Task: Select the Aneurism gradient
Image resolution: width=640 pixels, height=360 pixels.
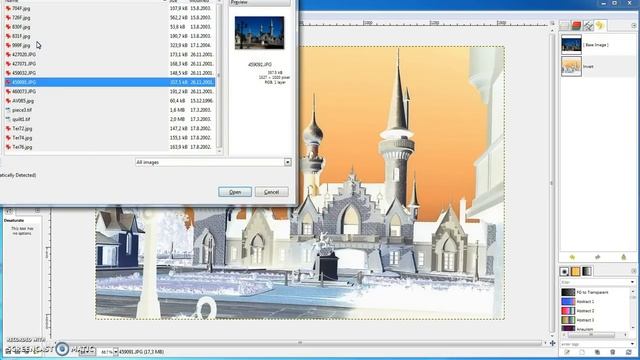Action: click(x=596, y=328)
